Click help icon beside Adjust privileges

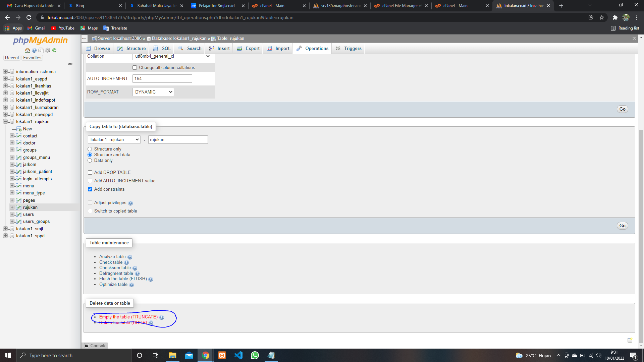tap(130, 203)
